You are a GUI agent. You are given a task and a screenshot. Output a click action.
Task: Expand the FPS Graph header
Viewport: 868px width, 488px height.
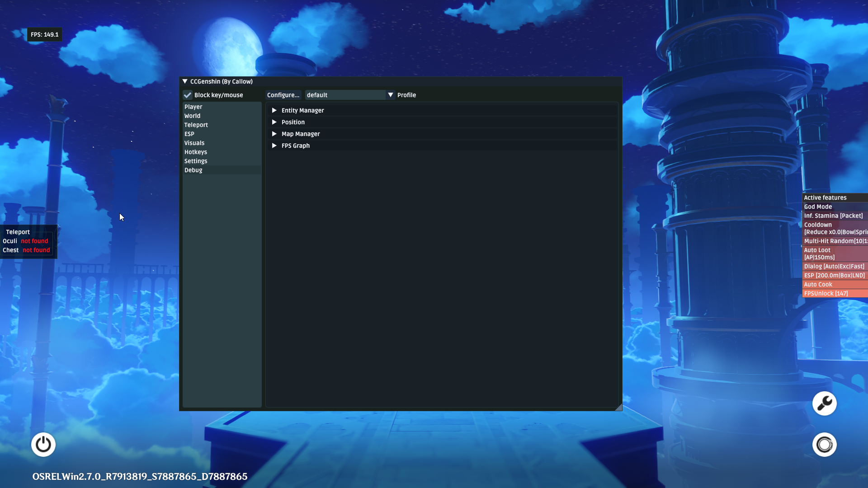(442, 145)
